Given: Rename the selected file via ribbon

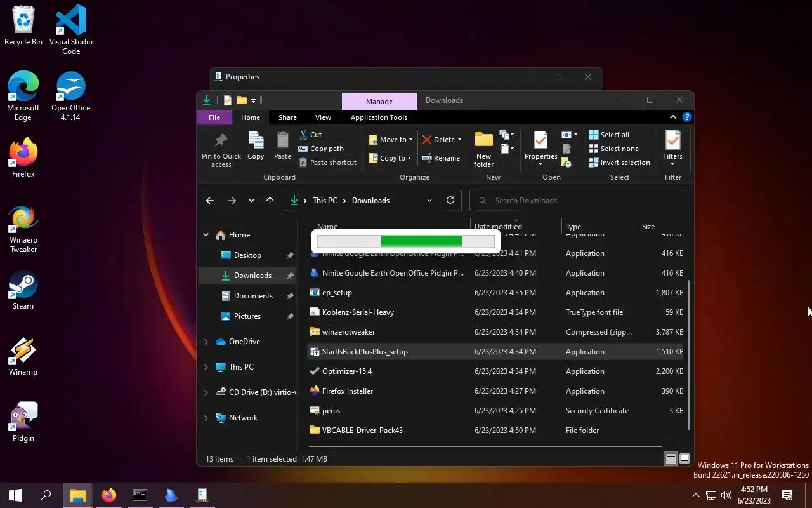Looking at the screenshot, I should (441, 158).
